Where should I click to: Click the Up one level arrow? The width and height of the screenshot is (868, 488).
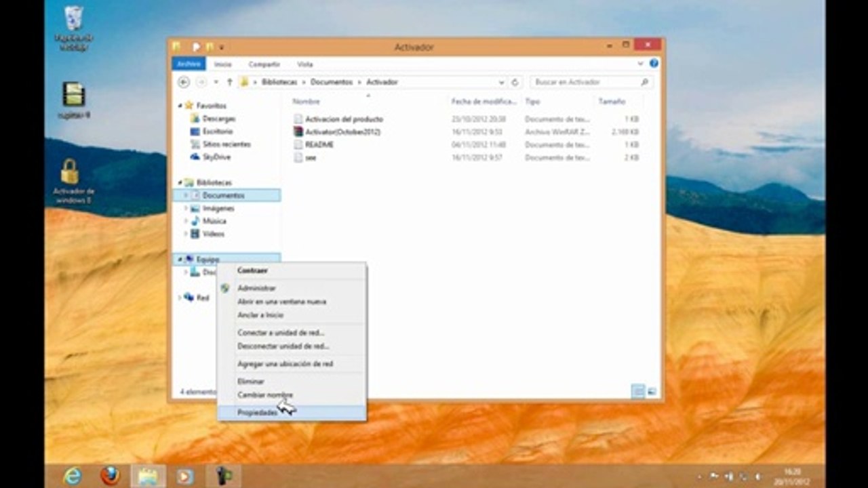[230, 82]
